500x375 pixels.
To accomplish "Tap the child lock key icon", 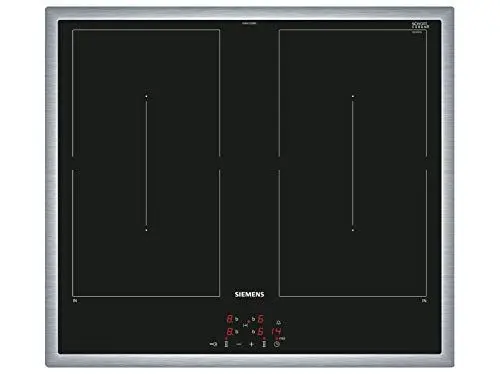I will (x=213, y=344).
